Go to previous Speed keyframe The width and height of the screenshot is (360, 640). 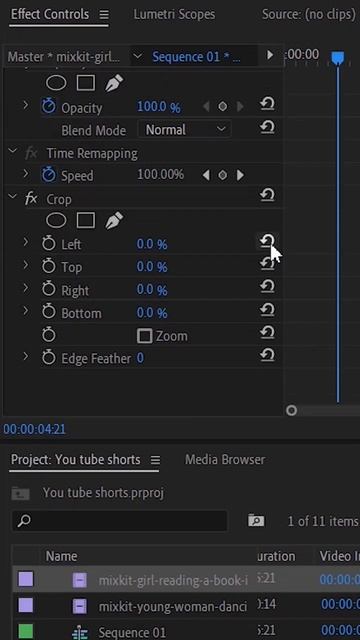click(x=206, y=176)
